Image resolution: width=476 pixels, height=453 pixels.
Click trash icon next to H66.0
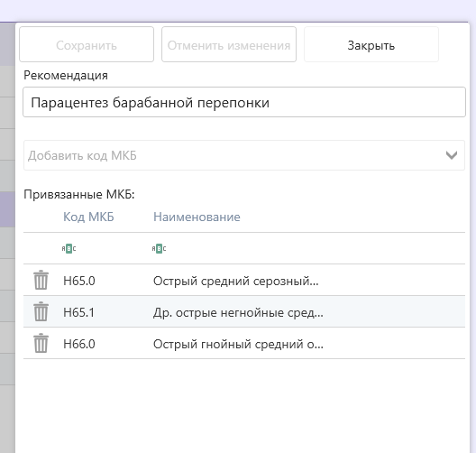click(41, 343)
